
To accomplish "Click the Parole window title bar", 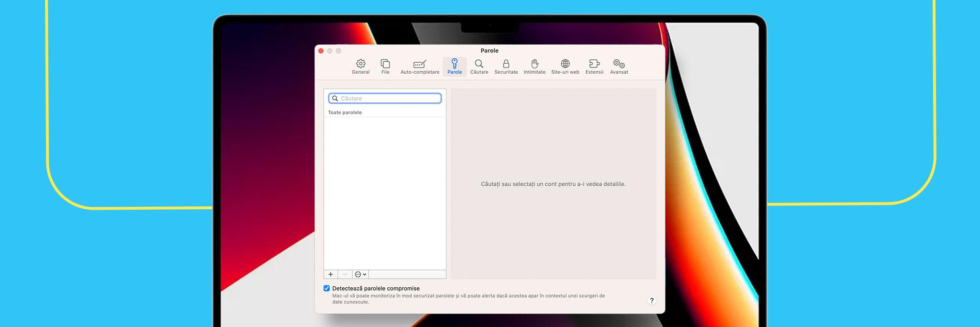I will click(489, 50).
